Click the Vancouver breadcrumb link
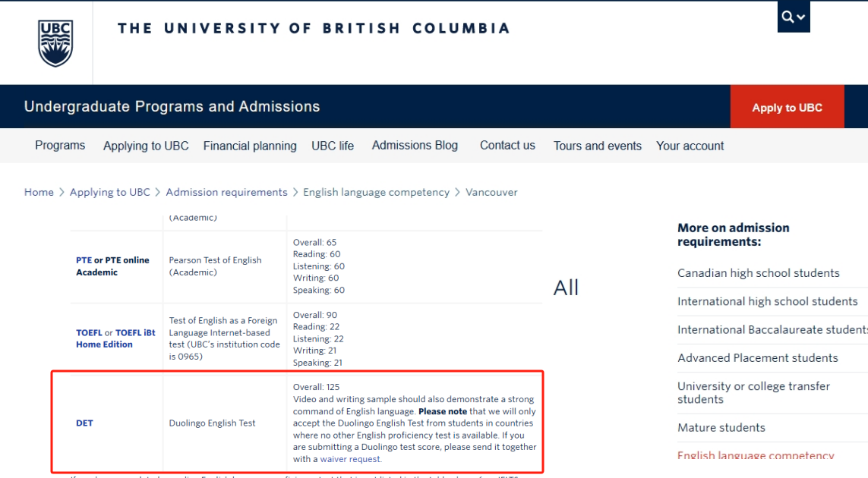 491,192
